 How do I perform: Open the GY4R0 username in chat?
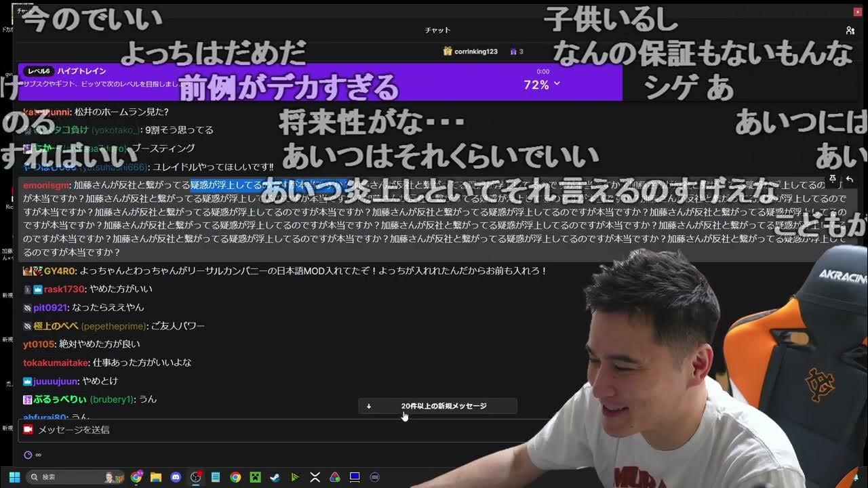(60, 271)
